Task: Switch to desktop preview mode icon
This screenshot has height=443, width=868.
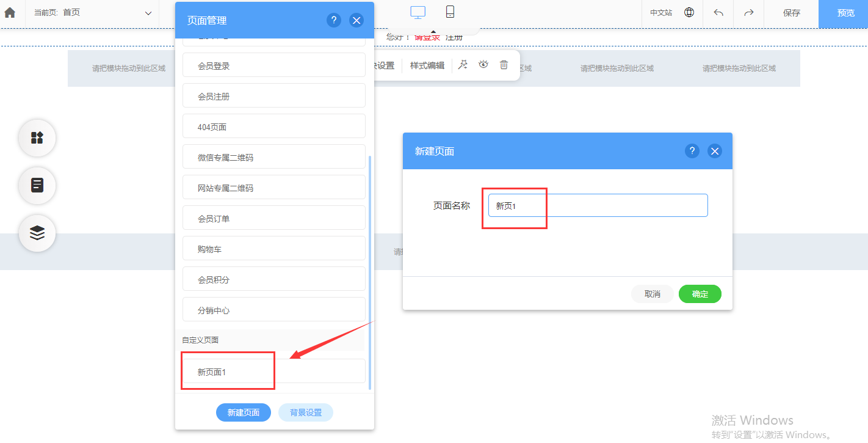Action: (x=418, y=12)
